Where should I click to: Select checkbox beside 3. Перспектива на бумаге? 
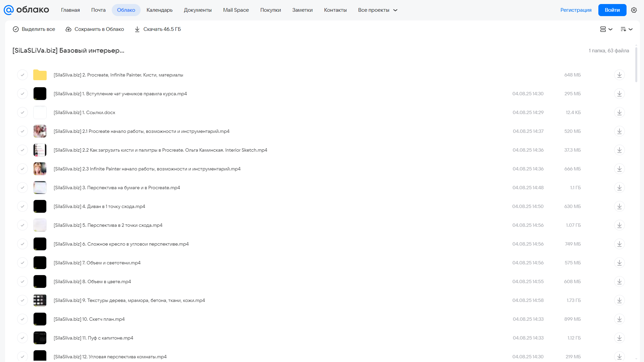(22, 188)
